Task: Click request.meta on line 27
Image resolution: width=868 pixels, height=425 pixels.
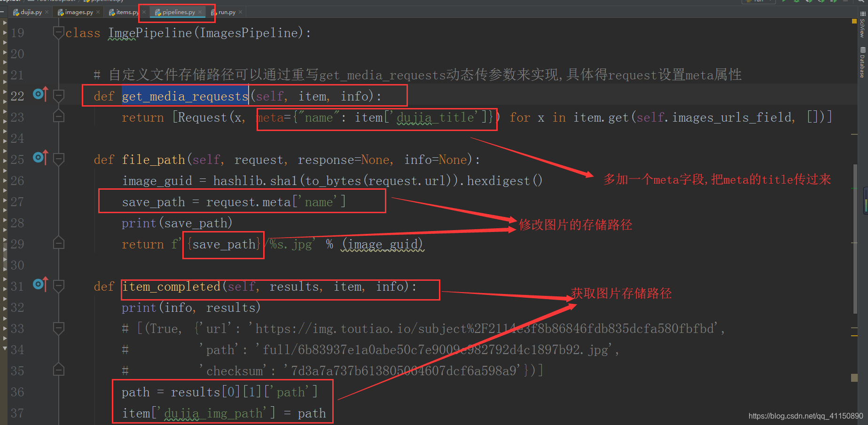Action: 249,202
